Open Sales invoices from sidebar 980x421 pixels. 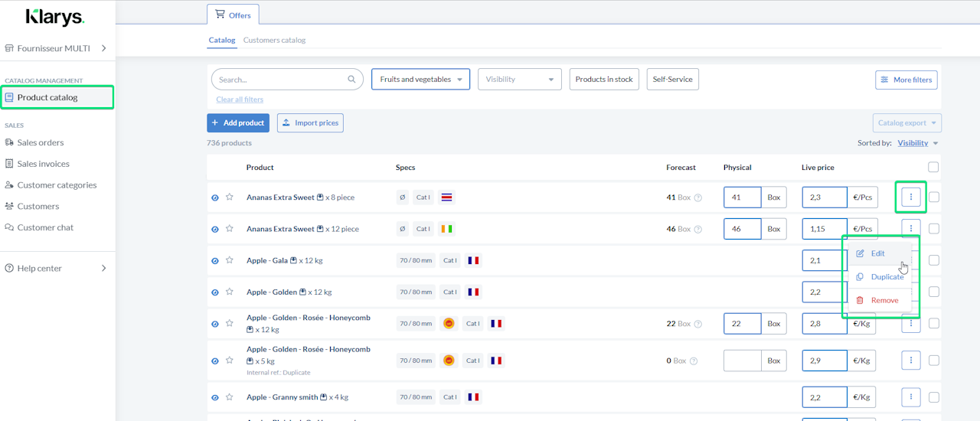tap(43, 164)
